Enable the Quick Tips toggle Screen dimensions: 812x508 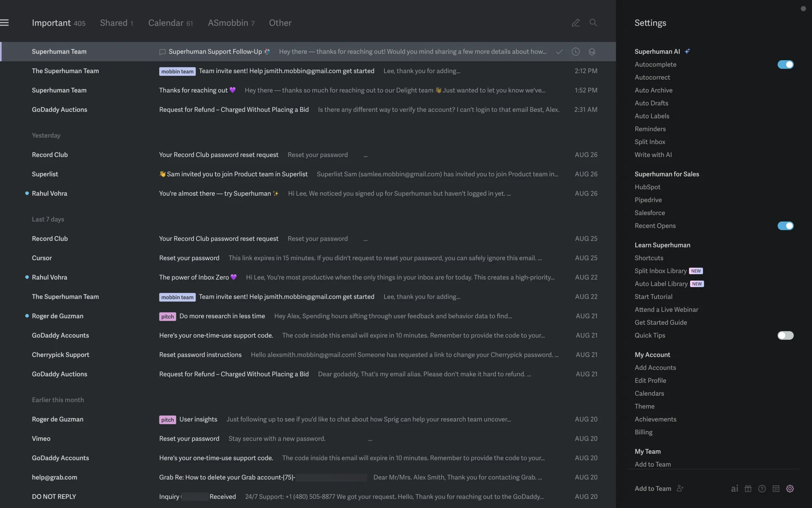coord(785,335)
